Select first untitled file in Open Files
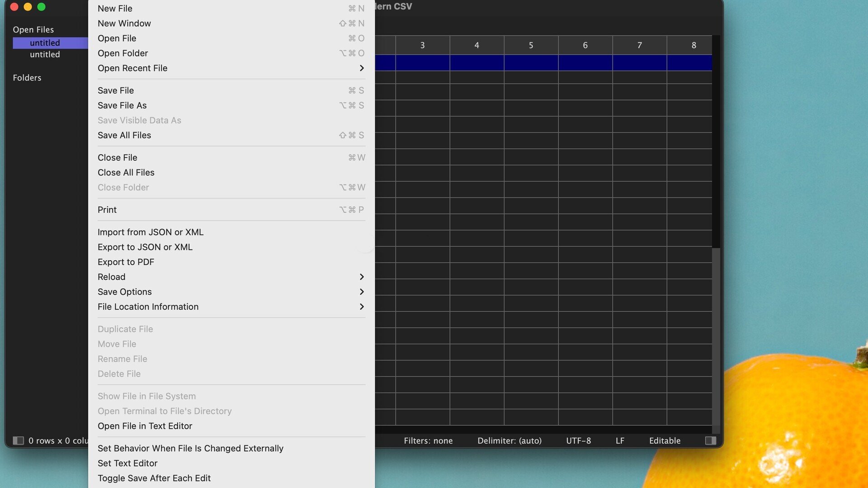Image resolution: width=868 pixels, height=488 pixels. click(x=50, y=42)
